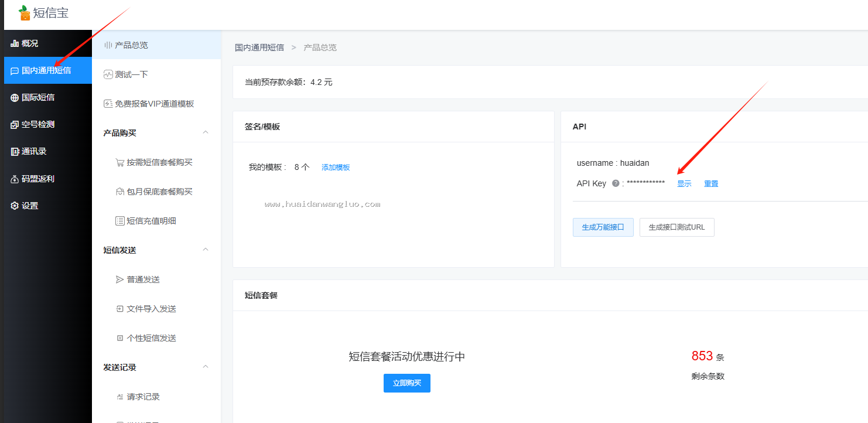Click the 码盟返利 money bag icon
This screenshot has width=868, height=423.
pos(15,179)
